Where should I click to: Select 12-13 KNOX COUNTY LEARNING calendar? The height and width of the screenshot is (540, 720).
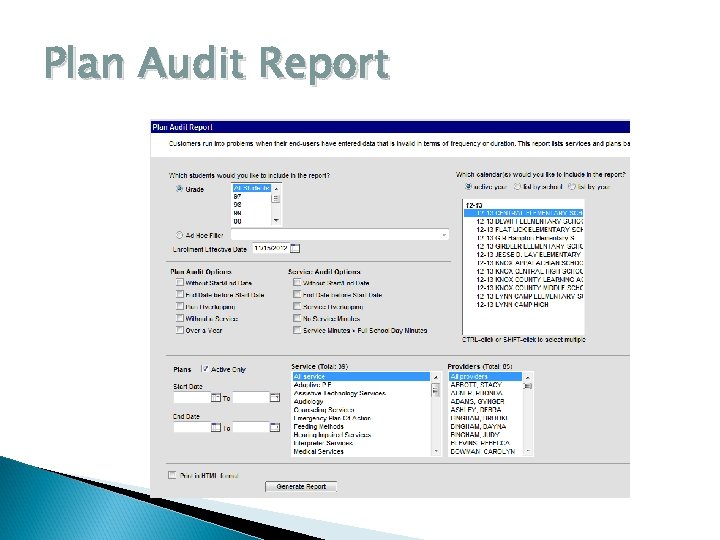pyautogui.click(x=523, y=279)
